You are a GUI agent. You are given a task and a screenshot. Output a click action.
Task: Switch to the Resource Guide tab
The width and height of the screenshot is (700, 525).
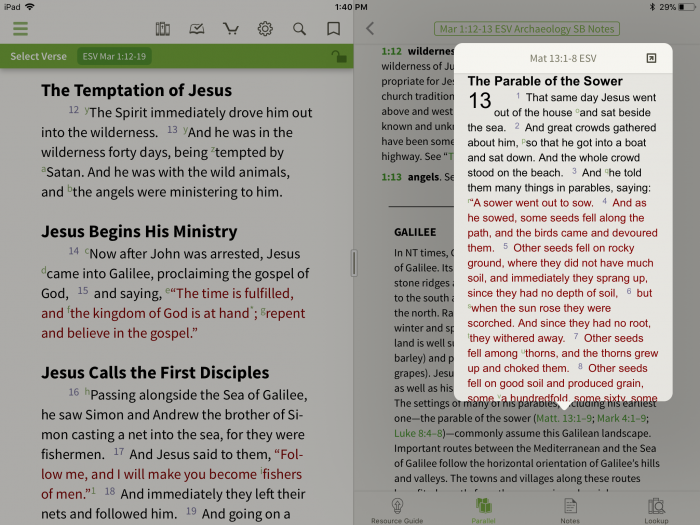click(397, 511)
